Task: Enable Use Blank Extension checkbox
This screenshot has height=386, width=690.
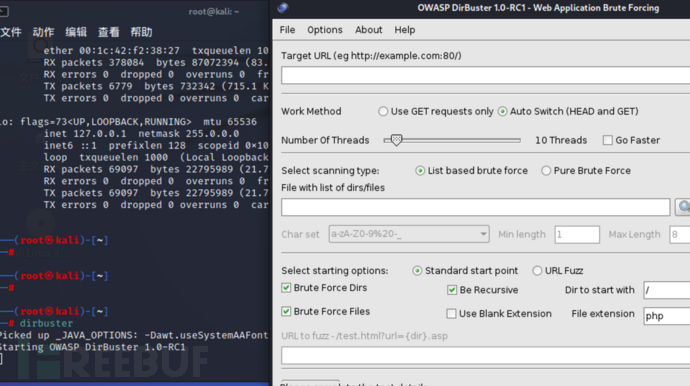Action: pos(451,314)
